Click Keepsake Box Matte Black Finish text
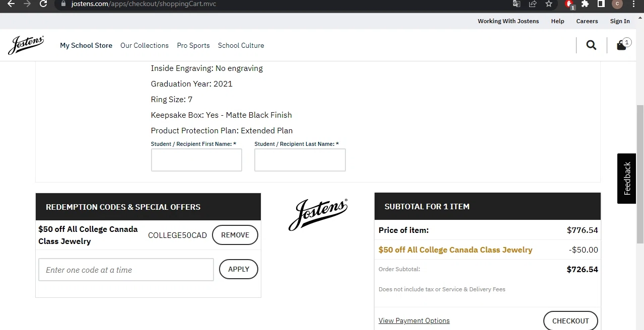 tap(222, 115)
